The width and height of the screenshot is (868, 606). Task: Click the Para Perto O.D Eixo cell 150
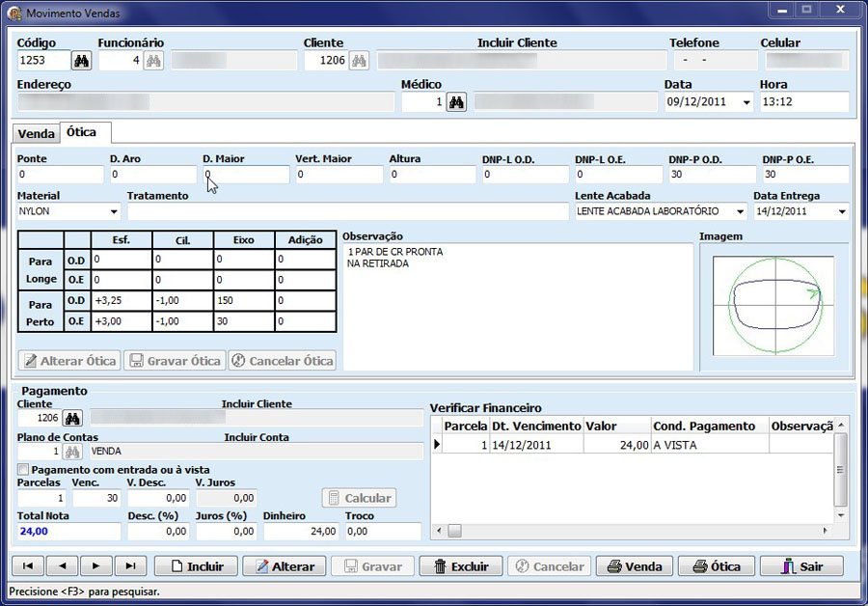coord(244,301)
